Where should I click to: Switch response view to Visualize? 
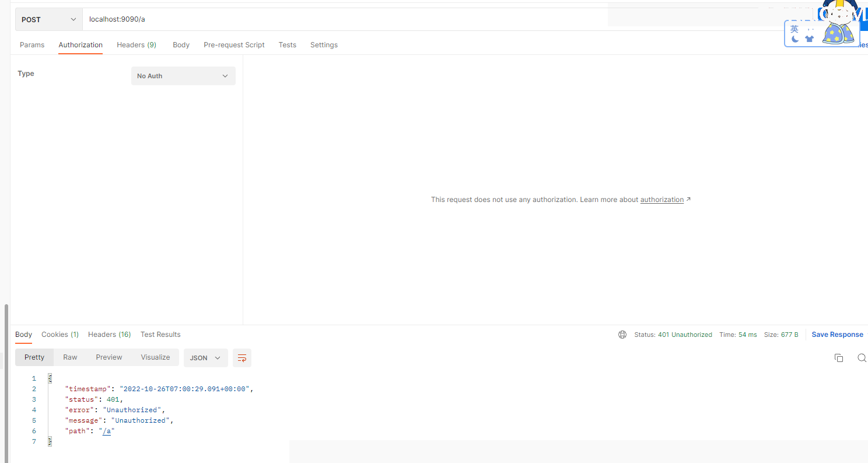[x=155, y=357]
